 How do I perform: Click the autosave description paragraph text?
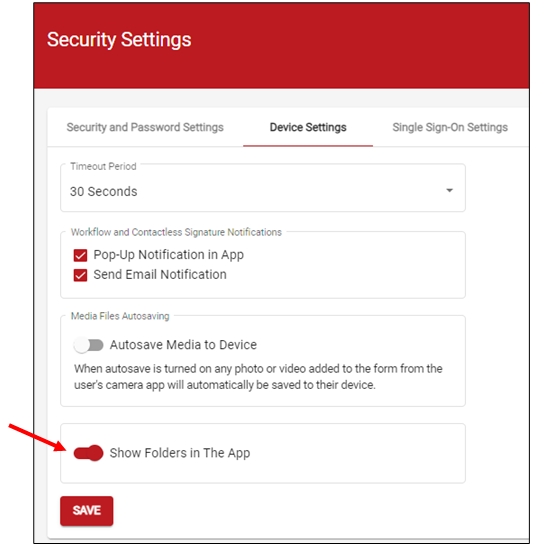pyautogui.click(x=258, y=377)
